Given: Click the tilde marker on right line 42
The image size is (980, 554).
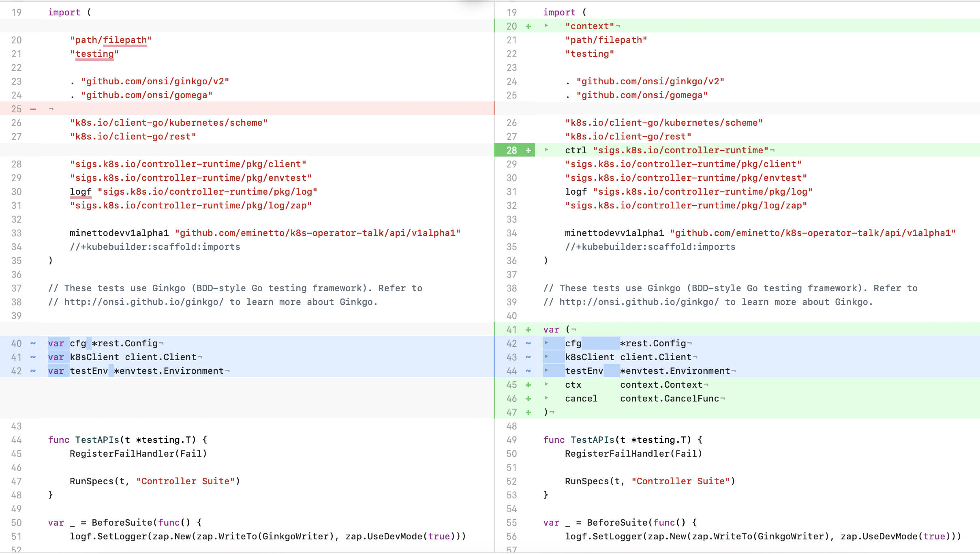Looking at the screenshot, I should pos(528,344).
